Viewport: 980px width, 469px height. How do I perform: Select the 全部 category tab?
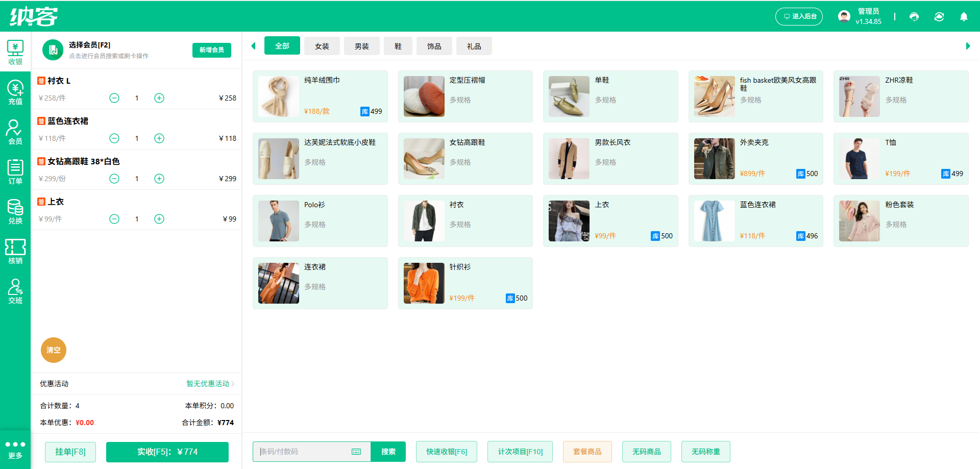282,46
